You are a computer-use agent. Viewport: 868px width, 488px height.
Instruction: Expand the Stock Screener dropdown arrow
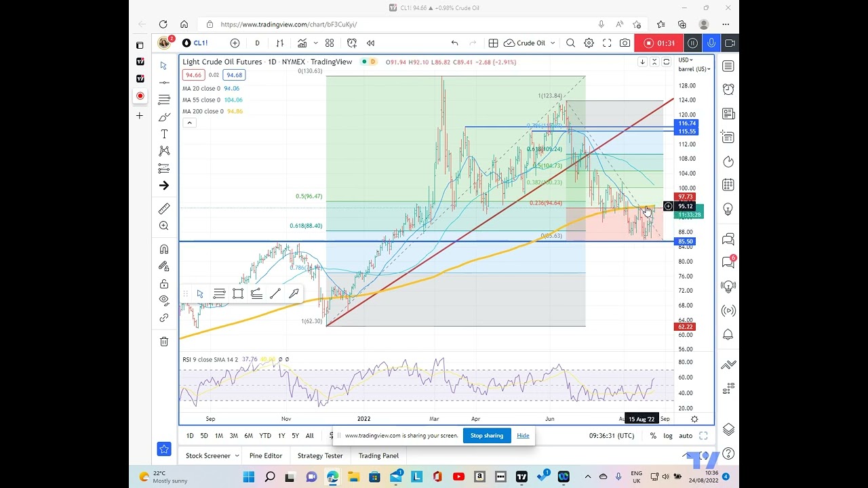(x=237, y=455)
